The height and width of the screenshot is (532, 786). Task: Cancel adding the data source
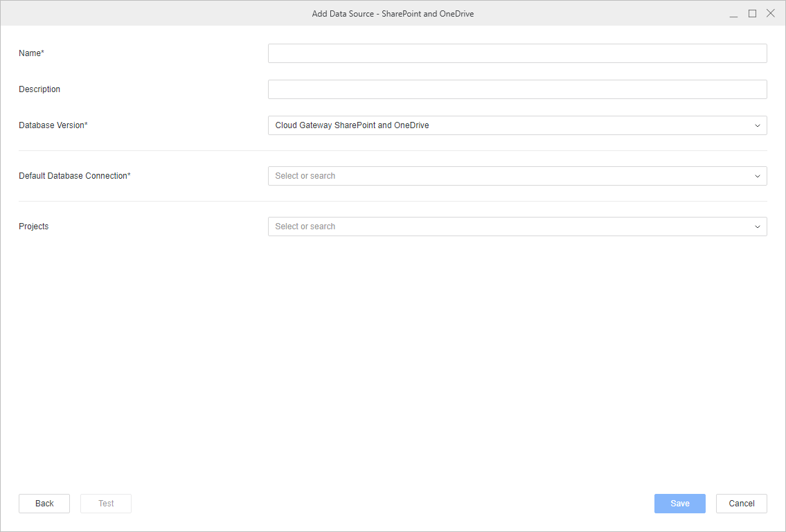741,504
